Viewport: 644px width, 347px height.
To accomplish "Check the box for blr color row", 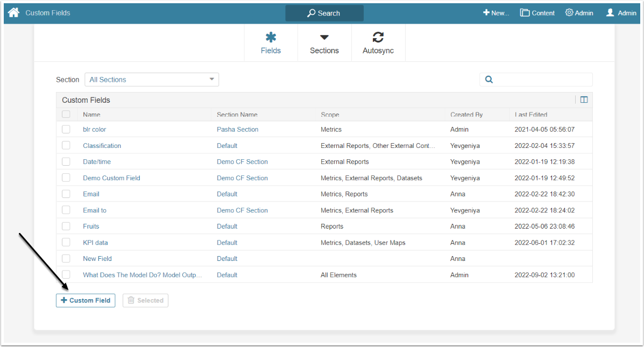I will [x=66, y=129].
